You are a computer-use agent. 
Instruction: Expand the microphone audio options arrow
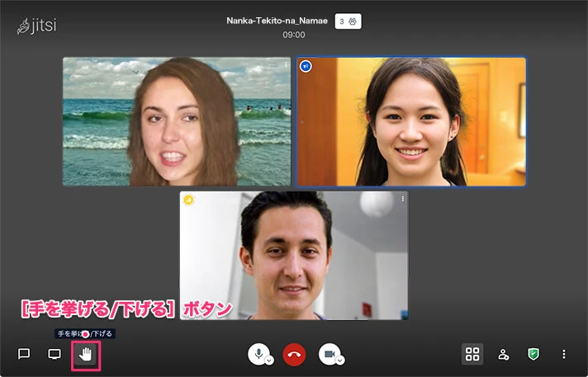269,361
